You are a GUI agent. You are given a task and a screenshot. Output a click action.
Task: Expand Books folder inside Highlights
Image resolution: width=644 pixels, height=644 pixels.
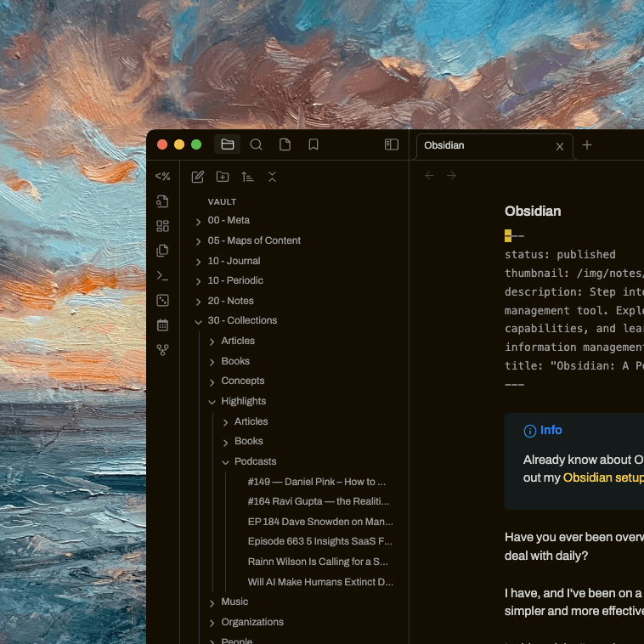point(225,443)
